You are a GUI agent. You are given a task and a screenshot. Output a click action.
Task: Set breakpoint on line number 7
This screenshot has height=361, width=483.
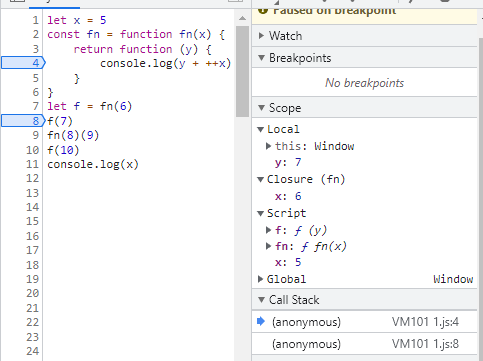click(36, 106)
